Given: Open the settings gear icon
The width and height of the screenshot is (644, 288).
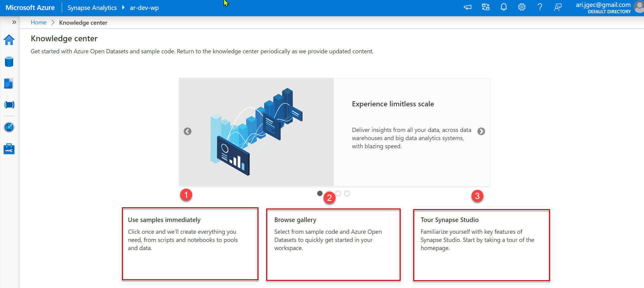Looking at the screenshot, I should click(x=522, y=7).
